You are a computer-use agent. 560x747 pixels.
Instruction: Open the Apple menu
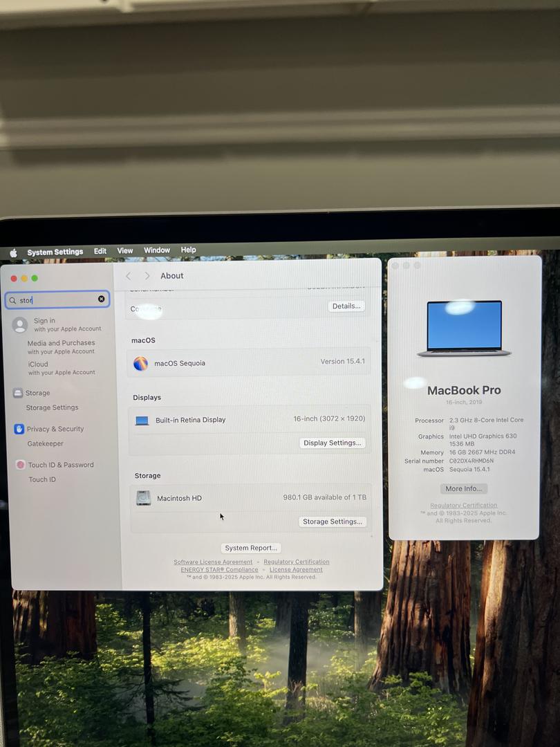[x=13, y=253]
